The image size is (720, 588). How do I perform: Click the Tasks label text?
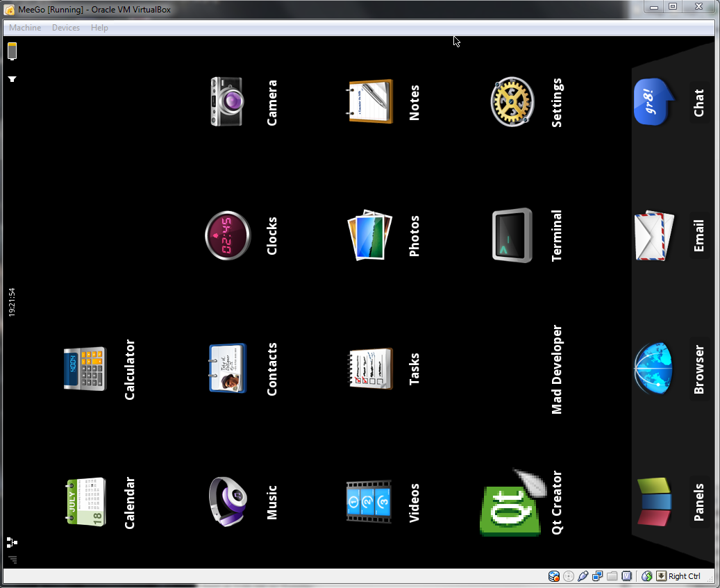click(x=415, y=369)
